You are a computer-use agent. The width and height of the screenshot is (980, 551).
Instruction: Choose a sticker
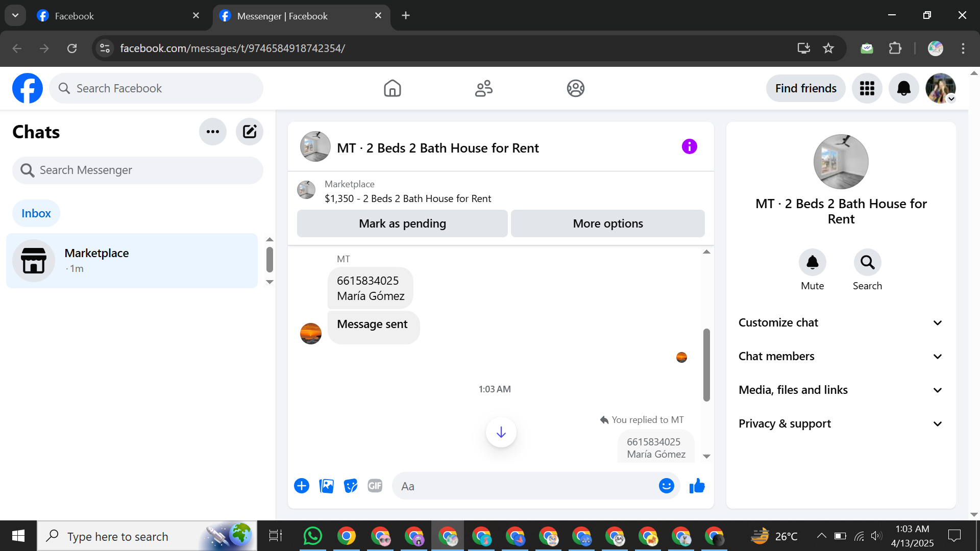[351, 486]
